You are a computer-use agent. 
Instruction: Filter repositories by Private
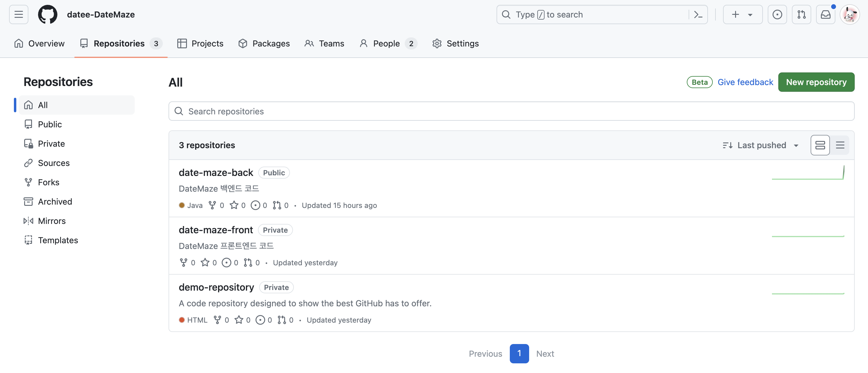click(x=51, y=144)
